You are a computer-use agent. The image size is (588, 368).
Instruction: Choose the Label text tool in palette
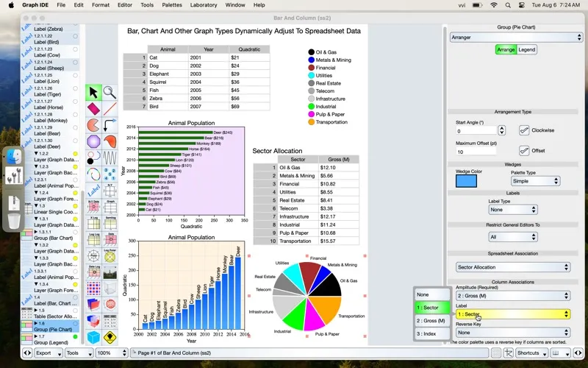pyautogui.click(x=93, y=192)
